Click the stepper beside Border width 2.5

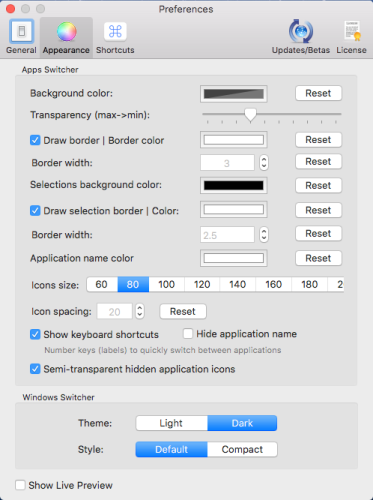point(264,235)
